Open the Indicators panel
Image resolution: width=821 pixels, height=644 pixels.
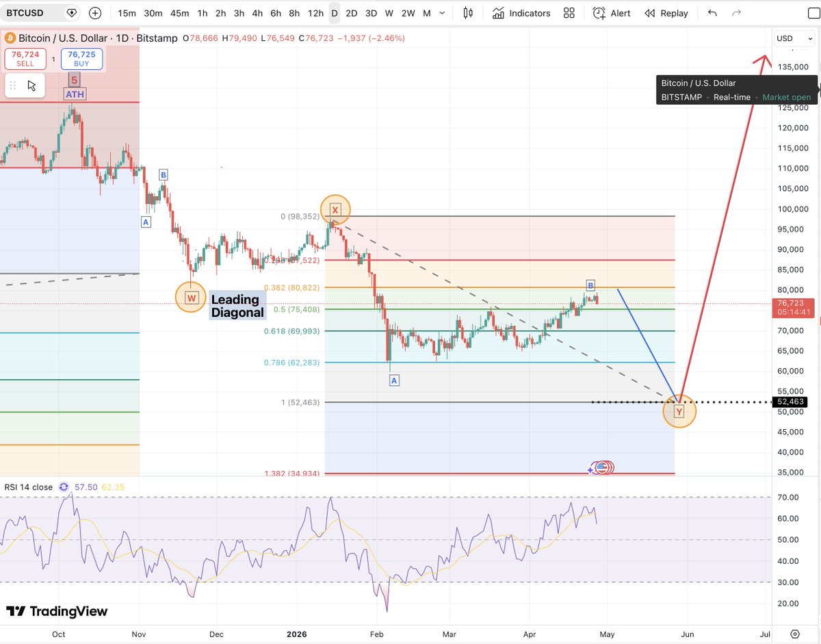pyautogui.click(x=522, y=13)
